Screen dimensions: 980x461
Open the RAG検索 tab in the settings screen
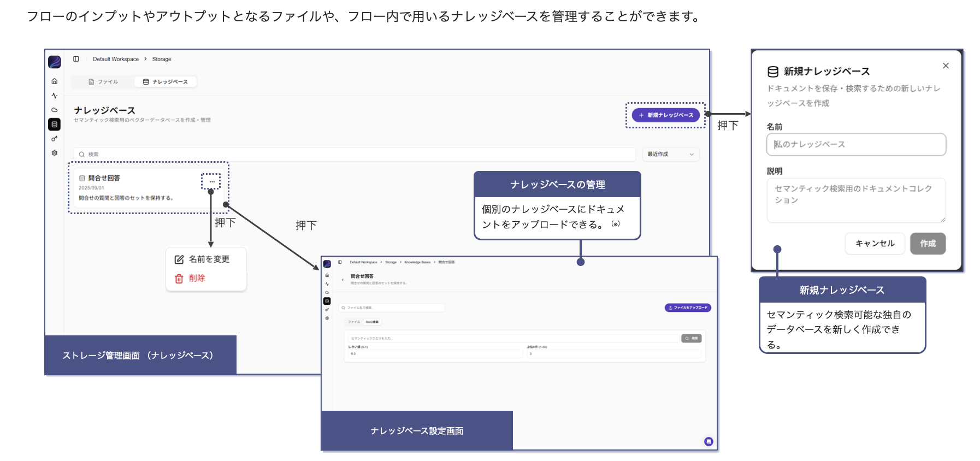[372, 322]
